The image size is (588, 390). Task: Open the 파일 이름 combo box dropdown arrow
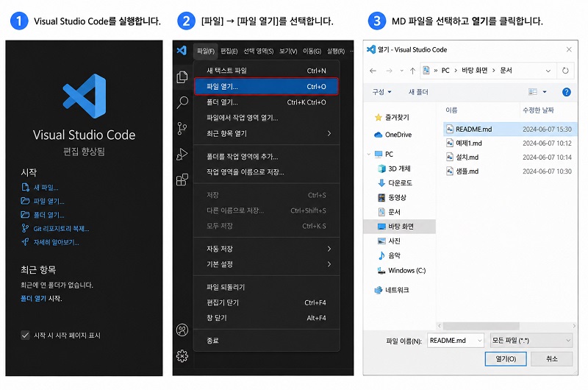point(480,341)
